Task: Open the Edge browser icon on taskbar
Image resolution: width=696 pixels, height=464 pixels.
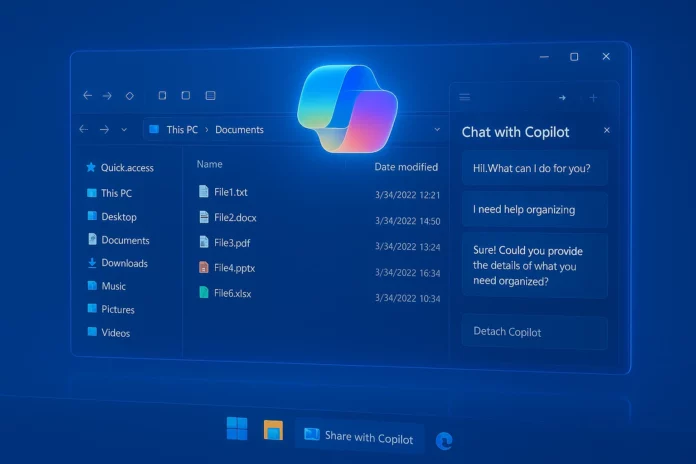Action: pos(444,441)
